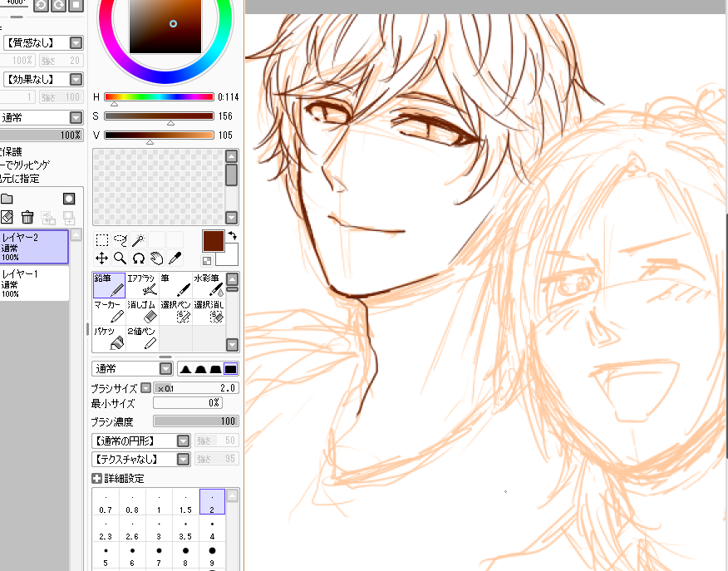Screen dimensions: 728x571
Task: Select the second rounded brush edge shape
Action: click(200, 369)
